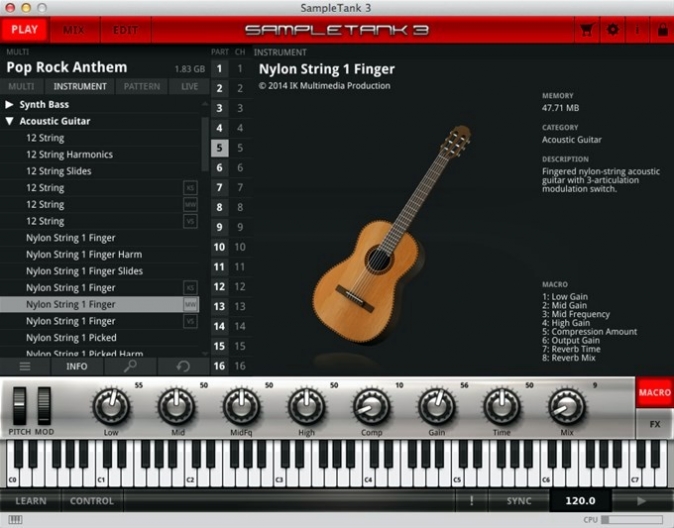Click the Gain knob
Image resolution: width=674 pixels, height=528 pixels.
[x=437, y=406]
